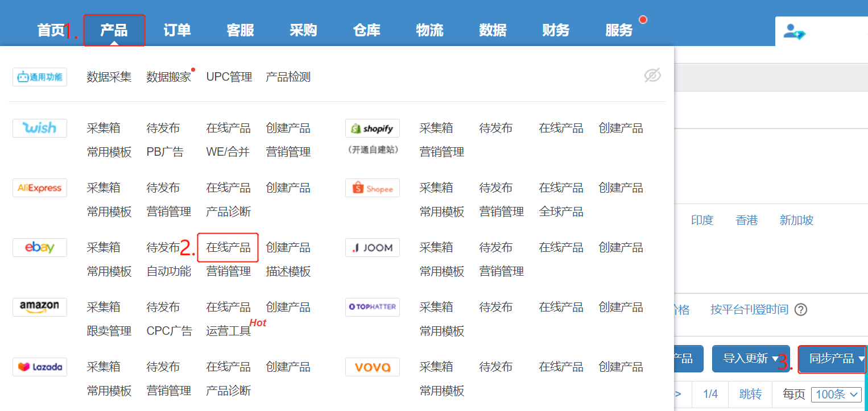Screen dimensions: 868x411
Task: Click the Shopify platform logo
Action: [372, 128]
